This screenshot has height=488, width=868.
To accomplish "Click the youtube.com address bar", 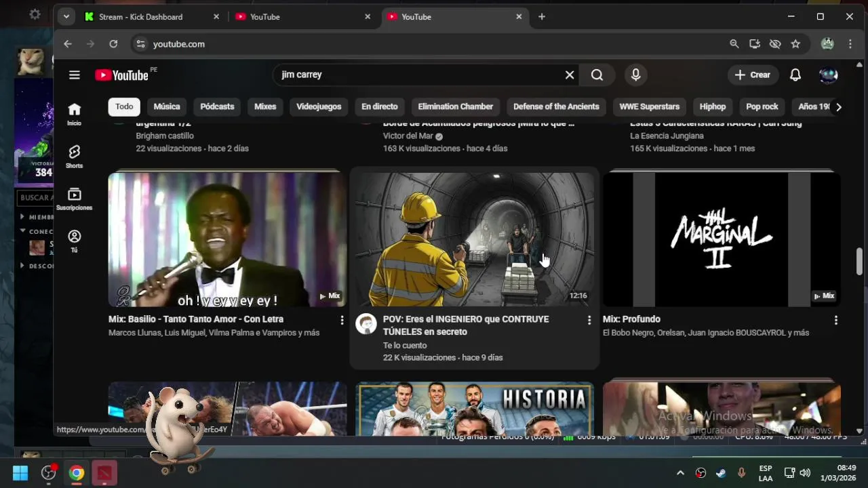I will (434, 44).
